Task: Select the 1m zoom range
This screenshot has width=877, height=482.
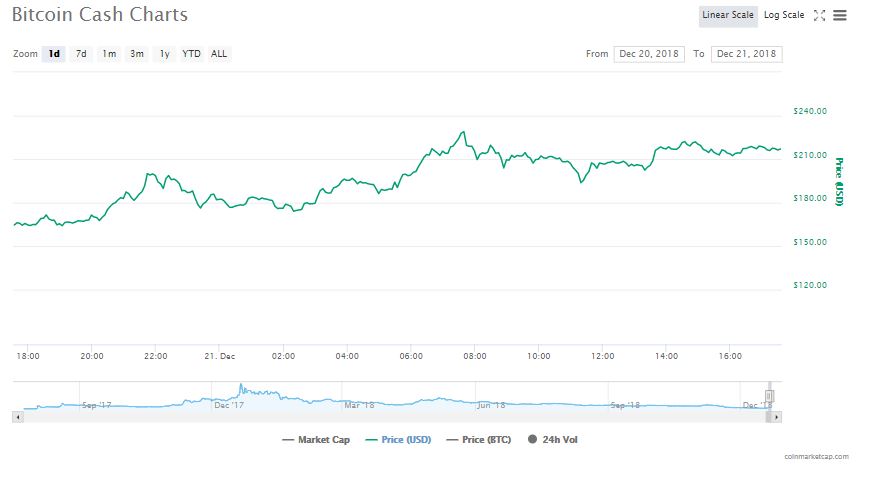Action: pos(109,54)
